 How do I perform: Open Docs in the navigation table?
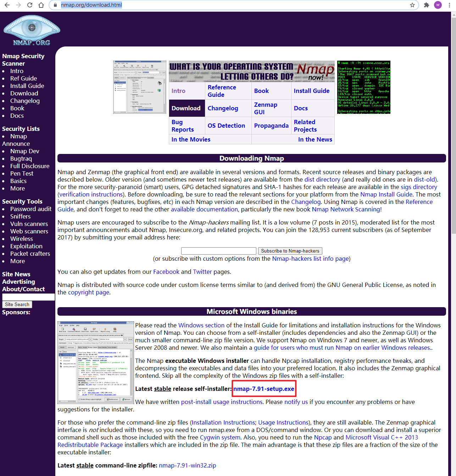click(301, 108)
